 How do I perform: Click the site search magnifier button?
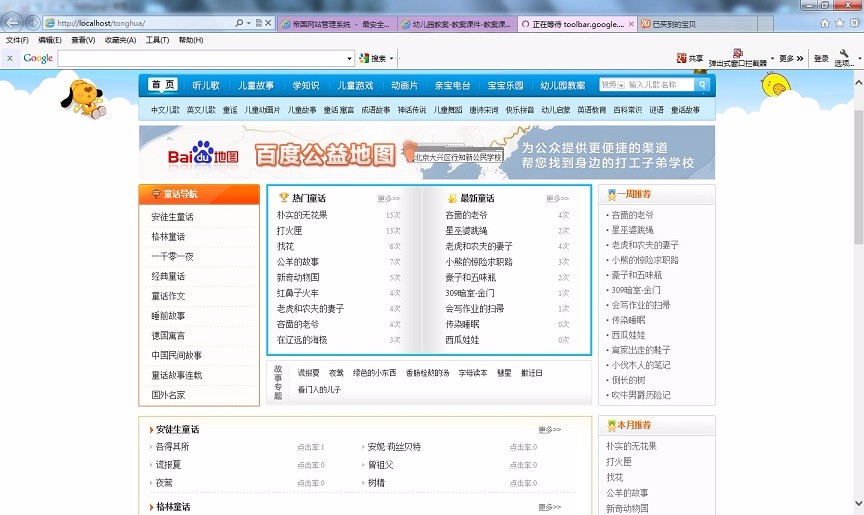click(x=702, y=85)
